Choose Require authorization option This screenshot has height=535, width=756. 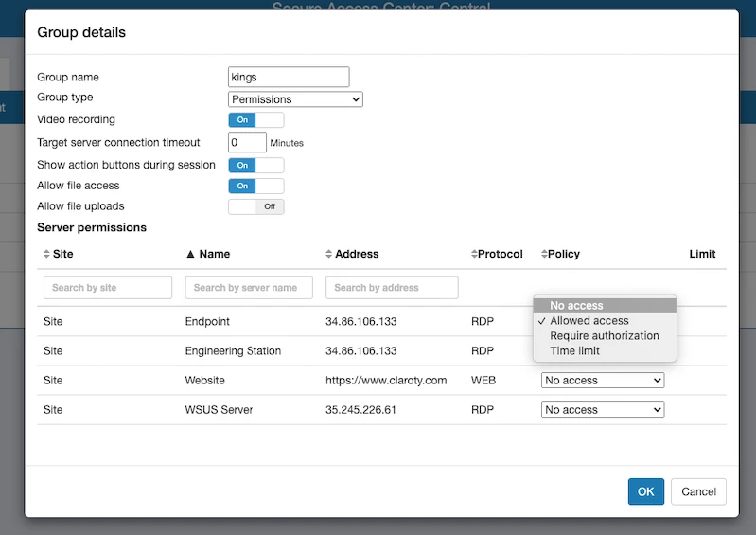pos(604,336)
